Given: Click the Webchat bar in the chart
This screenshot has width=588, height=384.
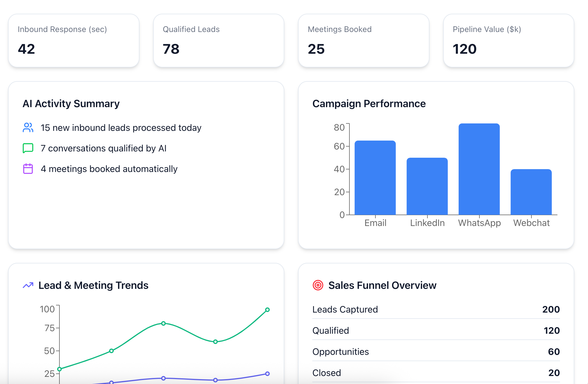Looking at the screenshot, I should 531,192.
